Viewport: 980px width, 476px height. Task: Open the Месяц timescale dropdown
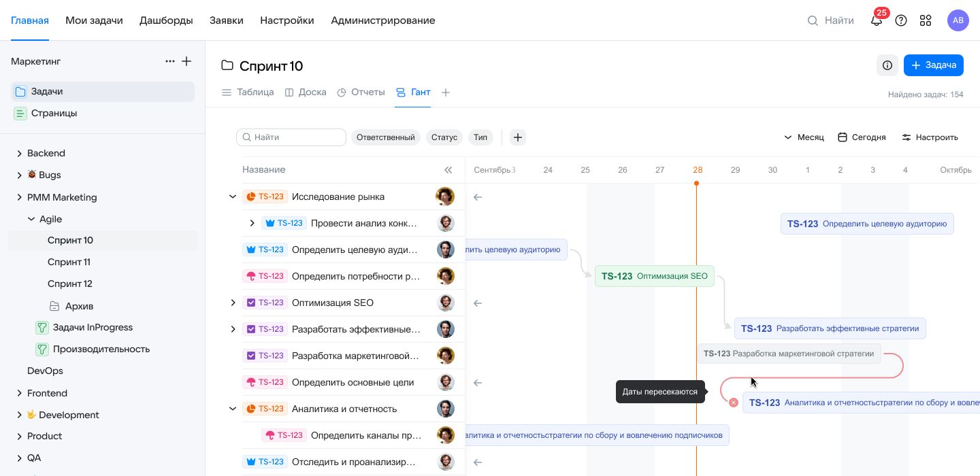(804, 137)
